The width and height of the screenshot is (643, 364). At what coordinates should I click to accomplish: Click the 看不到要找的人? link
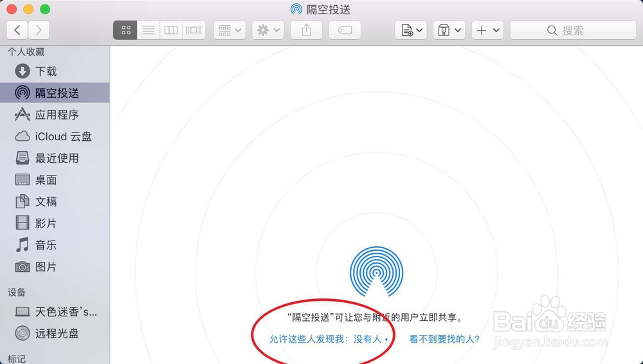[444, 340]
